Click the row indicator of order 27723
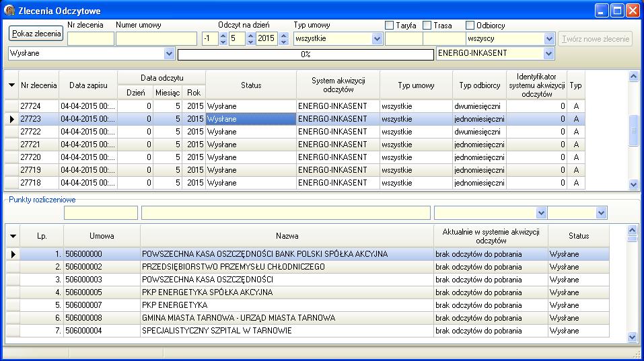 point(12,119)
